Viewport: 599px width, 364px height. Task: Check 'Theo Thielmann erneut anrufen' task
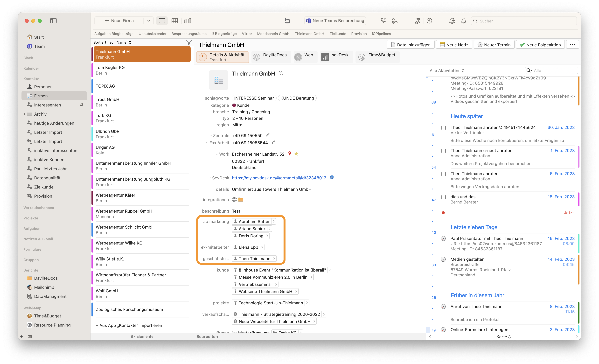click(x=443, y=151)
